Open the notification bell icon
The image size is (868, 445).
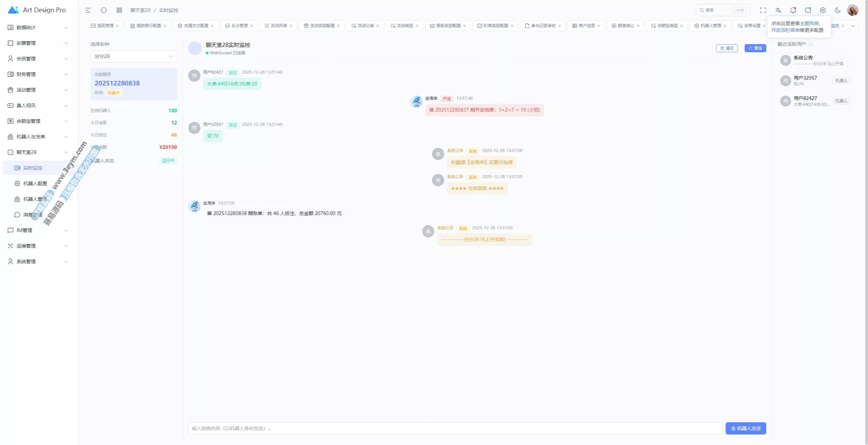(793, 10)
